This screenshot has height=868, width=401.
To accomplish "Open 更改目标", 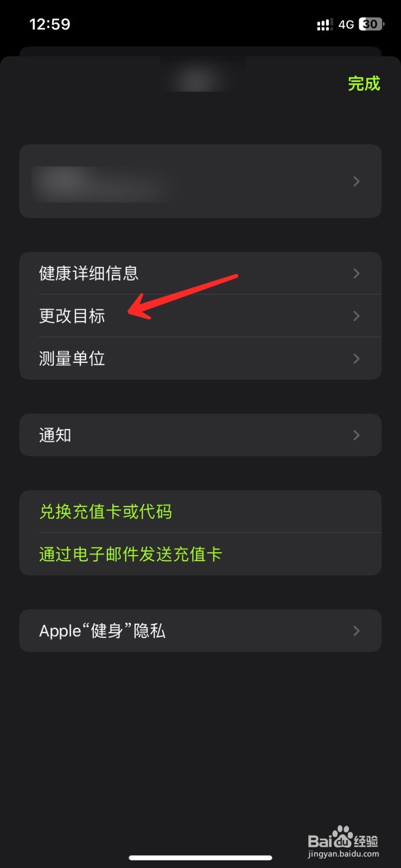I will point(200,316).
